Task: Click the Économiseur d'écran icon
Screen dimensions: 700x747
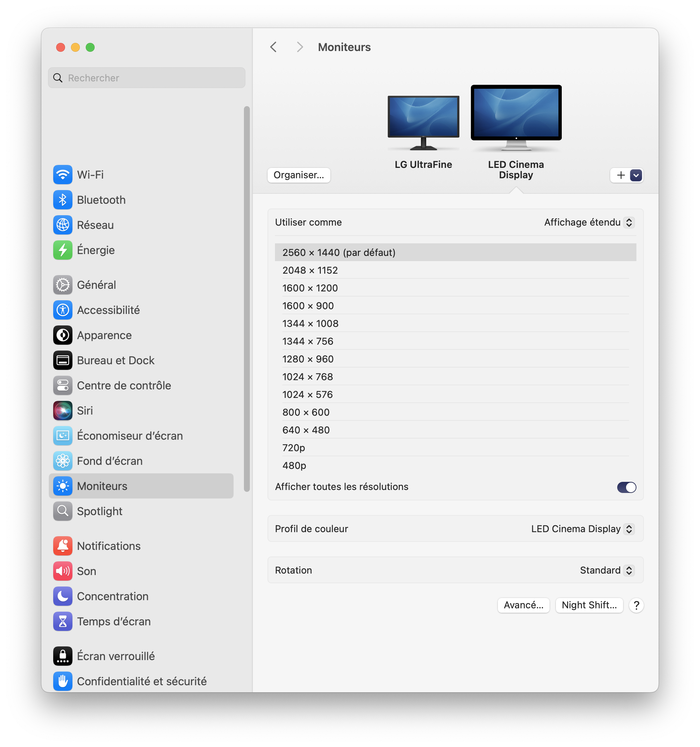Action: coord(63,436)
